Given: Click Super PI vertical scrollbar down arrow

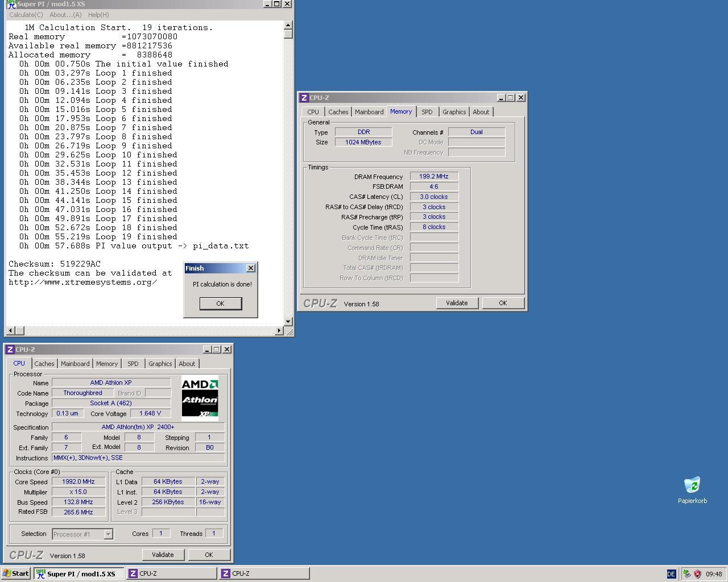Looking at the screenshot, I should pos(288,321).
